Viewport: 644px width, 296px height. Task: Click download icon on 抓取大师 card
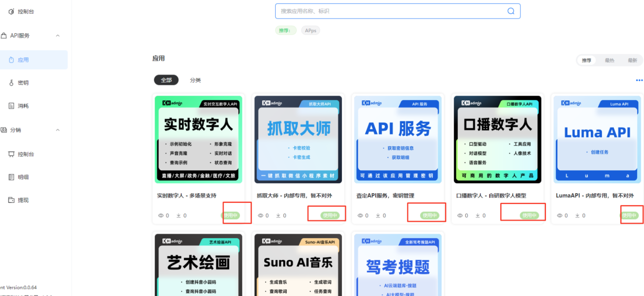point(279,216)
